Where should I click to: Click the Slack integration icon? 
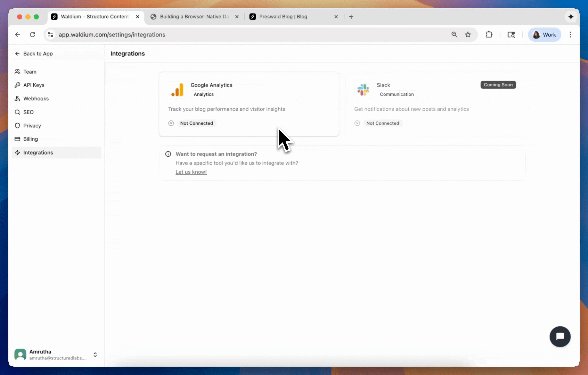(x=363, y=90)
